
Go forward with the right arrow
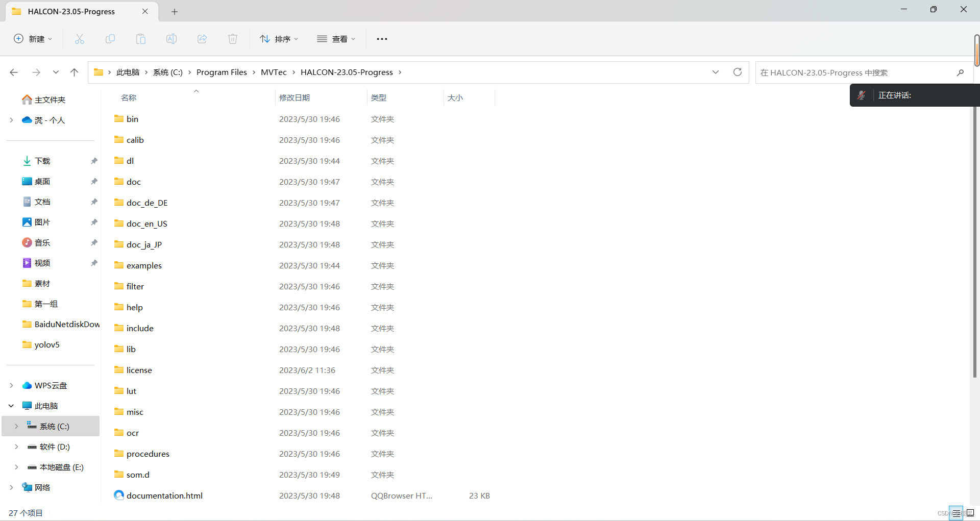click(36, 72)
